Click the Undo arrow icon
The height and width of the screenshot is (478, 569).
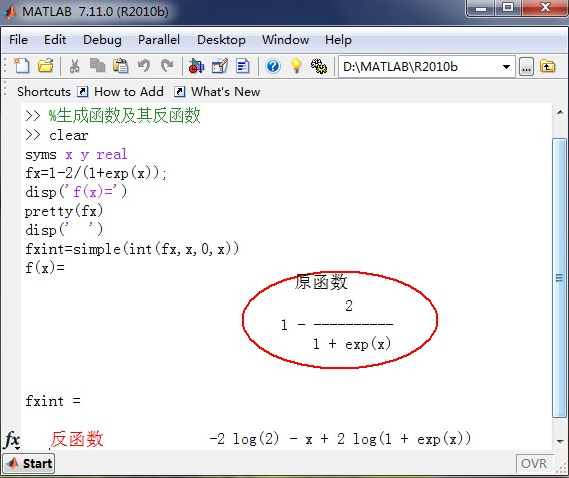point(144,66)
